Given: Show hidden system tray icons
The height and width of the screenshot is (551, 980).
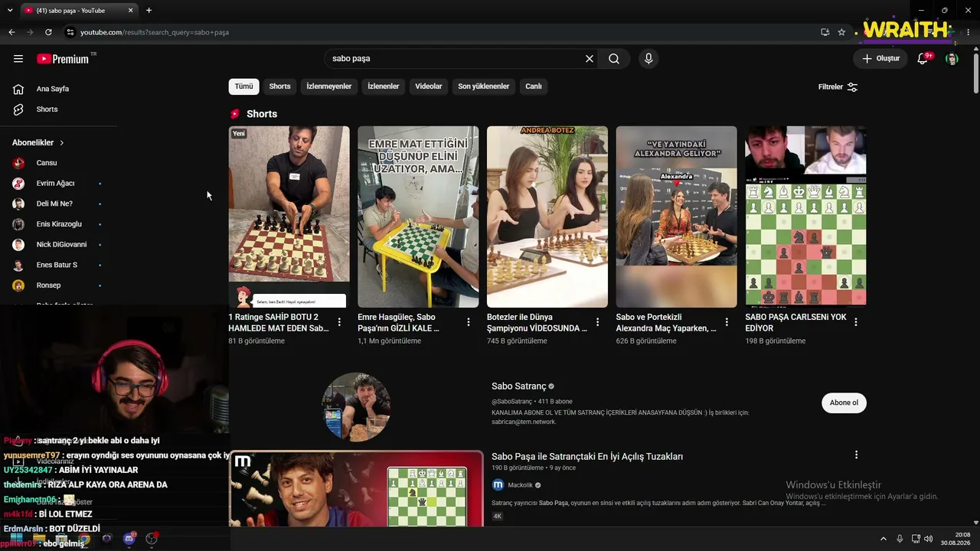Looking at the screenshot, I should [884, 539].
